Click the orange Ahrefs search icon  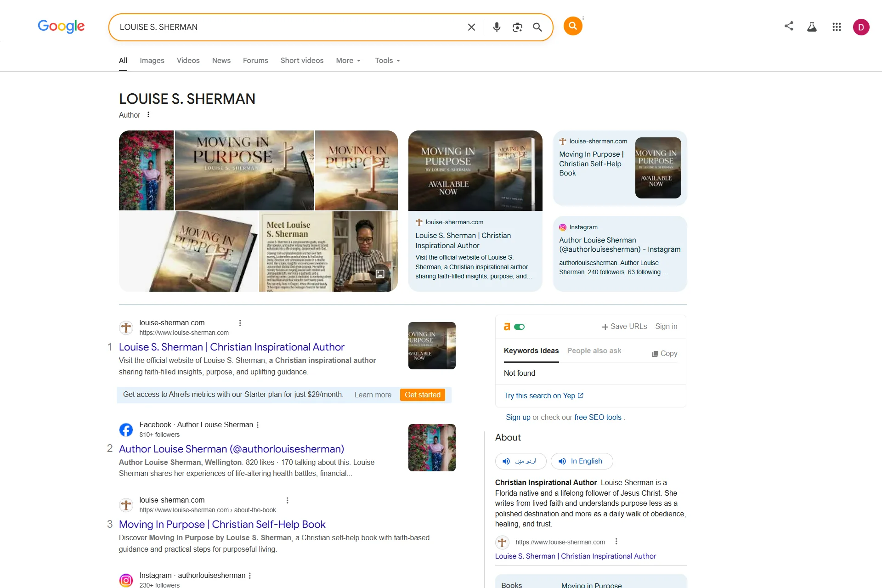[573, 26]
